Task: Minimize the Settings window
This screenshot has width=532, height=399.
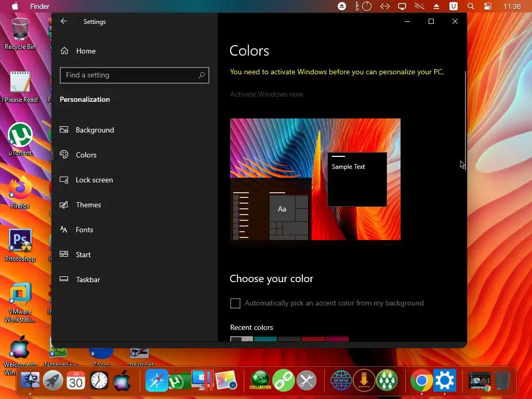Action: coord(407,21)
